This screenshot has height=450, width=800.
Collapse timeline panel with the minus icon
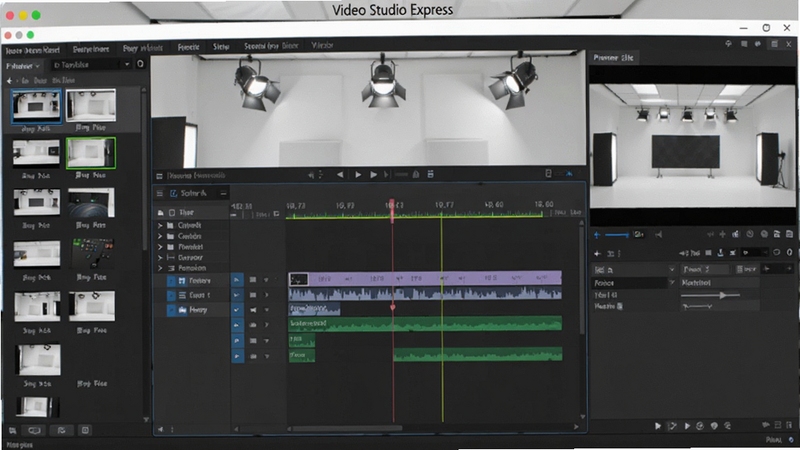[x=223, y=193]
